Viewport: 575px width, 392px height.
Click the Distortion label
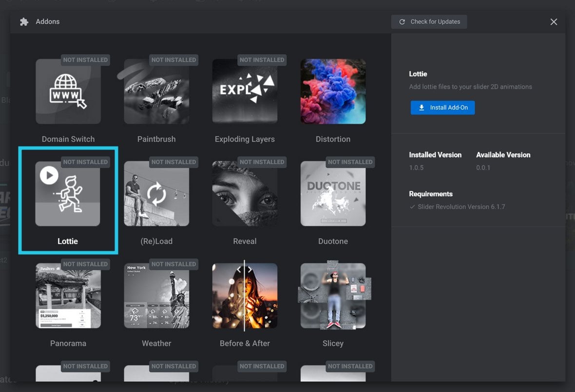tap(333, 139)
